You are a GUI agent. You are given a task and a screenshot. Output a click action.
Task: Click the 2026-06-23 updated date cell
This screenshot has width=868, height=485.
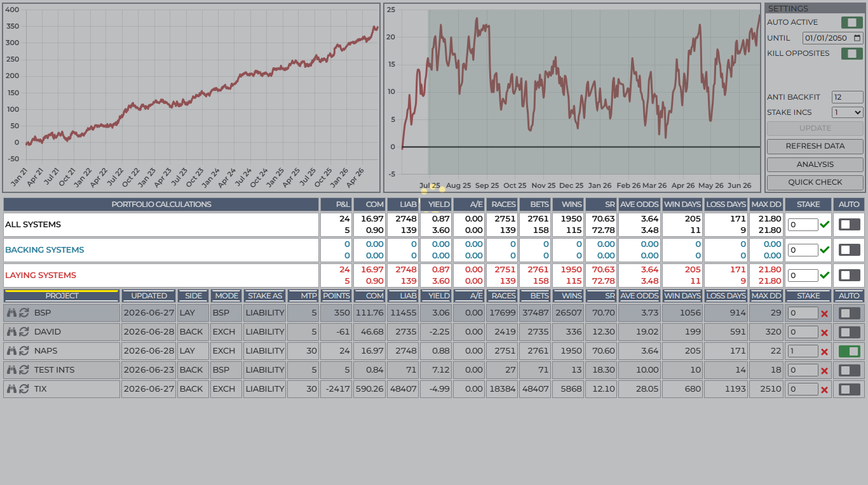pos(149,370)
